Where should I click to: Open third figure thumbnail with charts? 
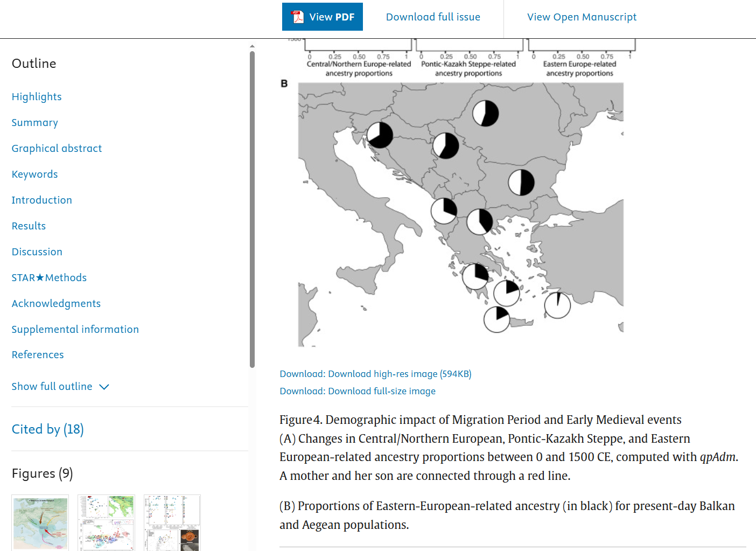click(172, 522)
